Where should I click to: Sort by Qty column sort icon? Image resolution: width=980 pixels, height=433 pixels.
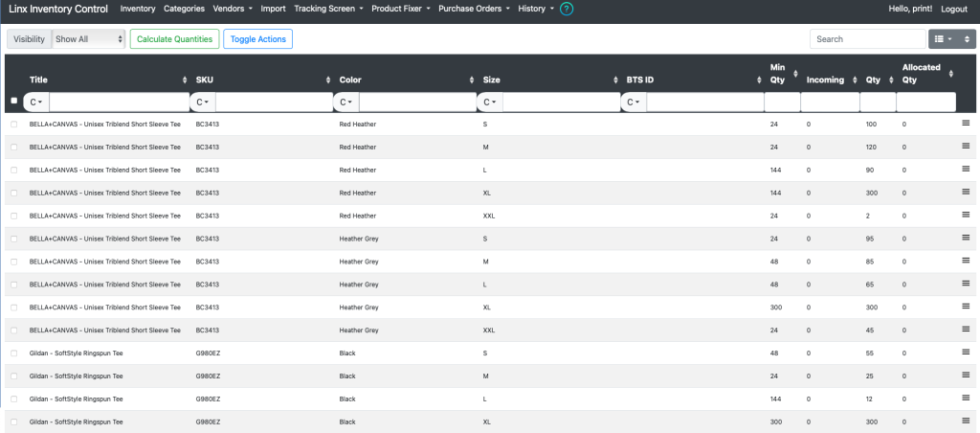(x=891, y=80)
